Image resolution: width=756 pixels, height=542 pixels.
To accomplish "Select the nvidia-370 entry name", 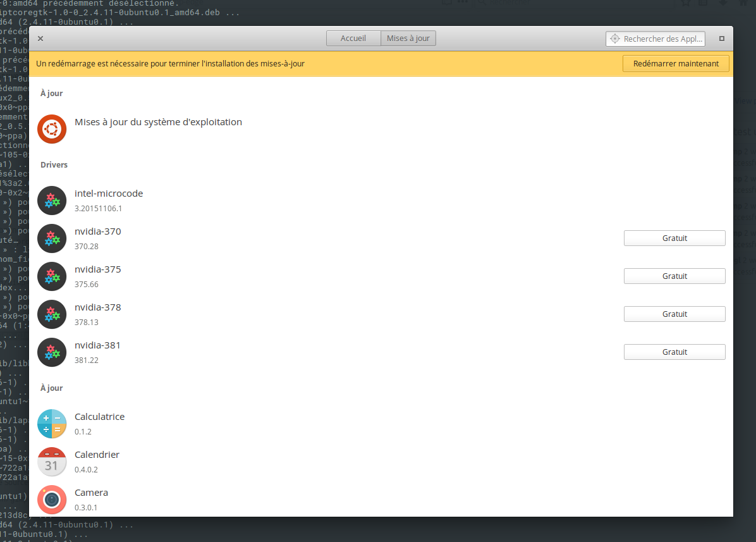I will pos(98,231).
